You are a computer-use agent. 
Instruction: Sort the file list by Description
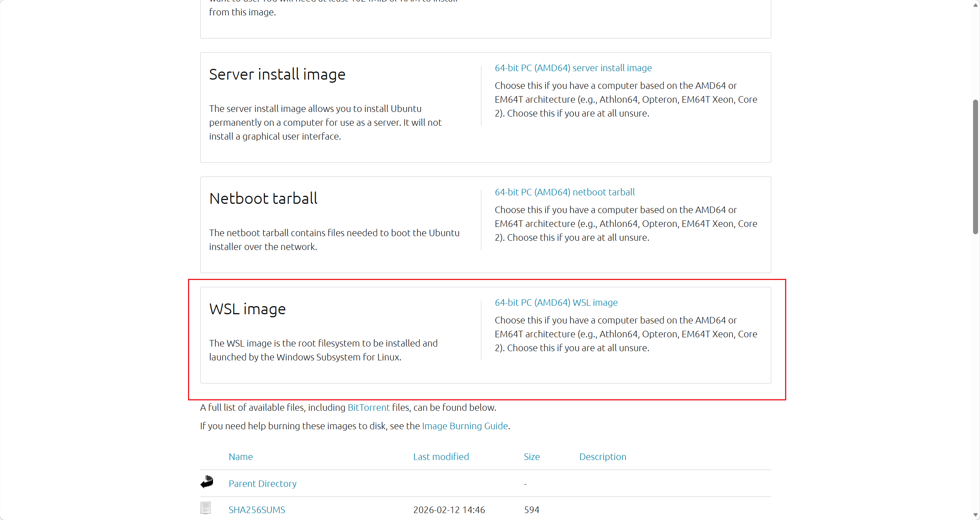[602, 457]
